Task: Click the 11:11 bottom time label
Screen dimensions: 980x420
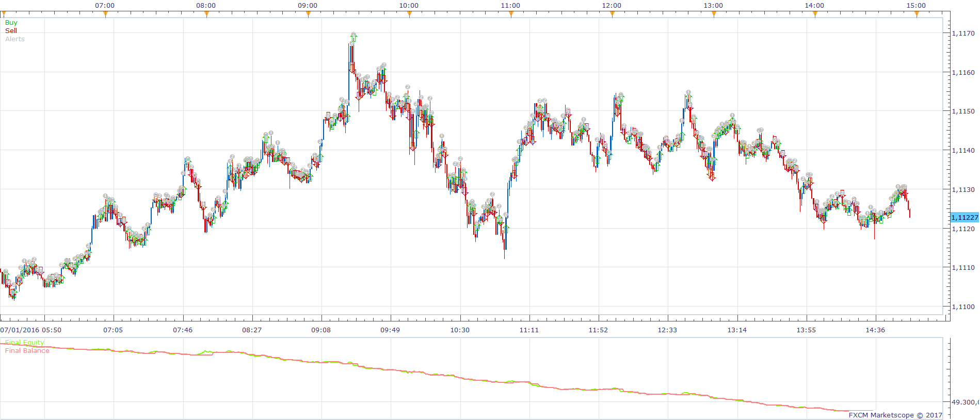Action: coord(529,330)
